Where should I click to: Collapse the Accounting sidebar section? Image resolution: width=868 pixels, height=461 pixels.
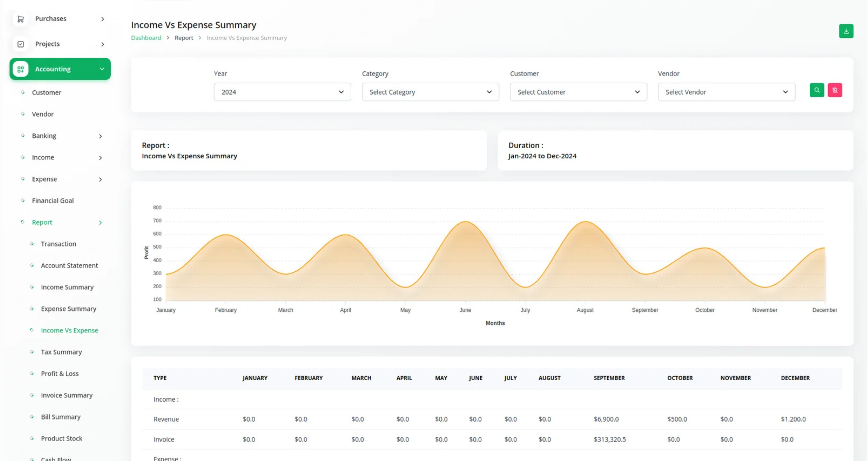(102, 69)
